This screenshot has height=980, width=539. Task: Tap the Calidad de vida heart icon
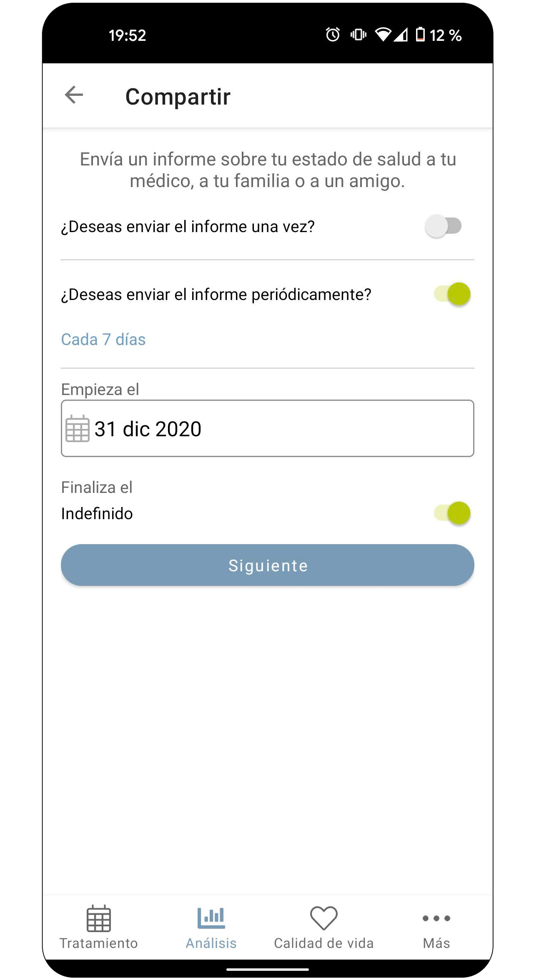324,918
